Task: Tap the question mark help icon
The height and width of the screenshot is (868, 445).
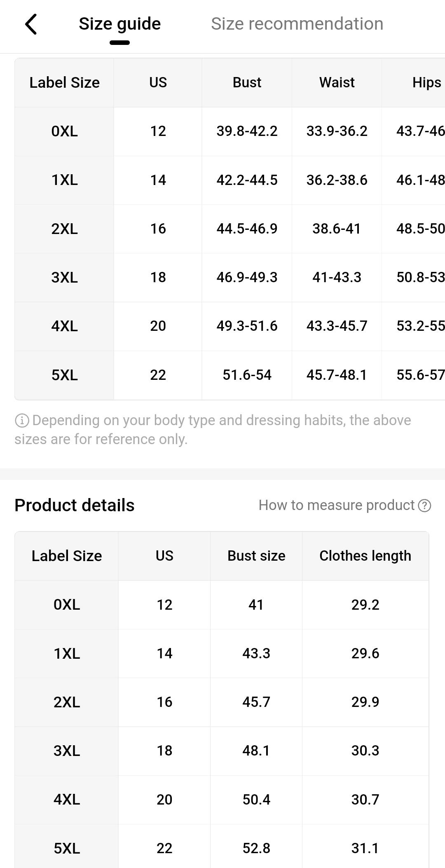Action: pyautogui.click(x=424, y=505)
